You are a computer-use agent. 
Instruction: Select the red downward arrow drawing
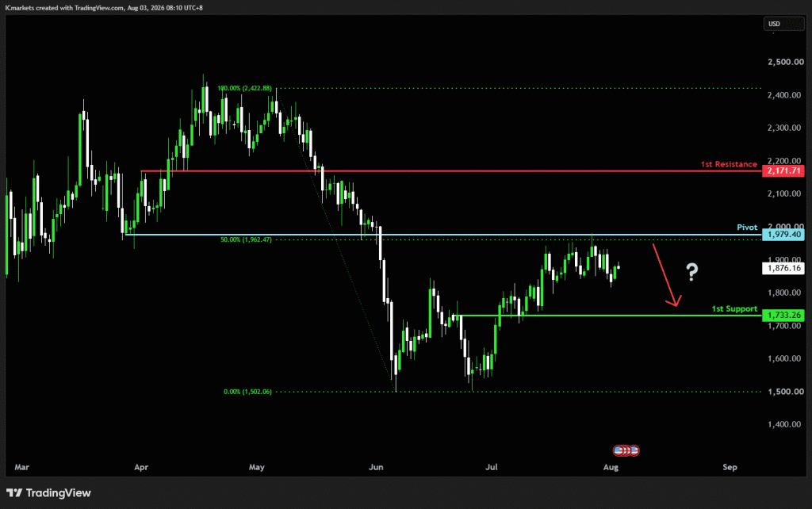click(666, 275)
